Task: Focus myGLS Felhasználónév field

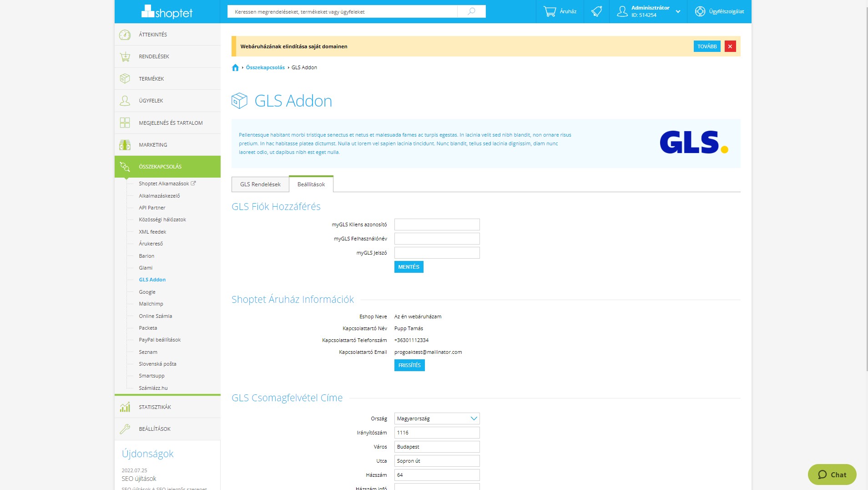Action: point(437,239)
